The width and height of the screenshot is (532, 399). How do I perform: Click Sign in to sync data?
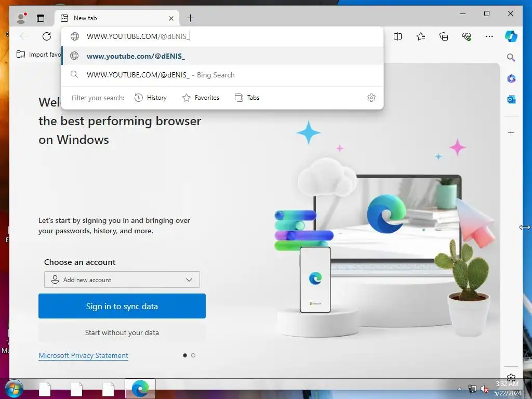(x=122, y=306)
